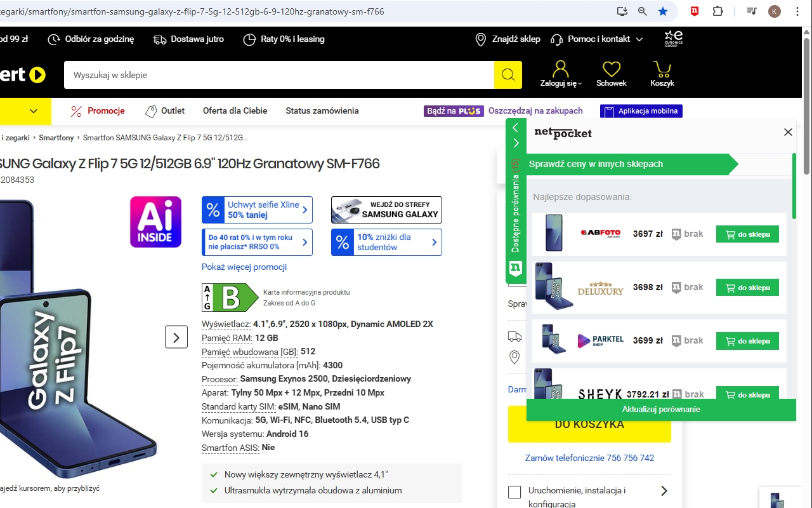Viewport: 812px width, 508px height.
Task: Bookmark page with the star icon
Action: (663, 11)
